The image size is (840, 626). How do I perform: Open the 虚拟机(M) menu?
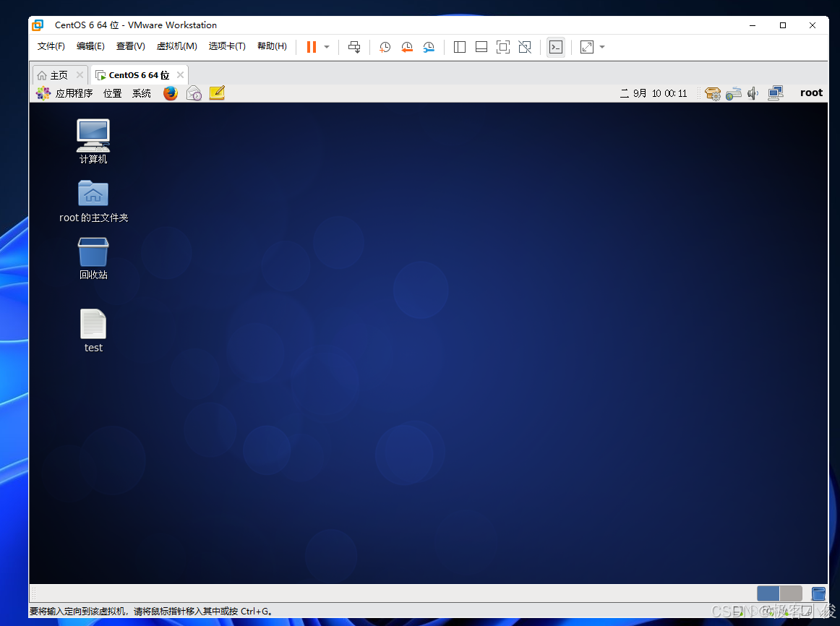click(177, 46)
